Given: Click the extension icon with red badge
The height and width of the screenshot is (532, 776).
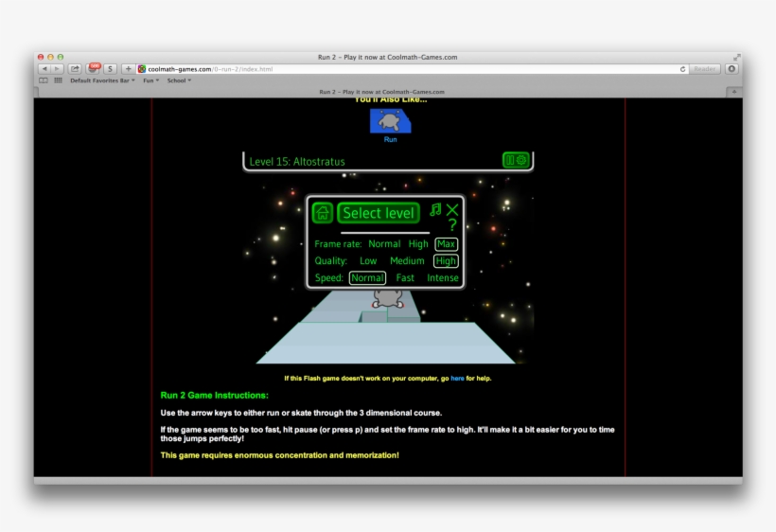Looking at the screenshot, I should click(x=93, y=68).
